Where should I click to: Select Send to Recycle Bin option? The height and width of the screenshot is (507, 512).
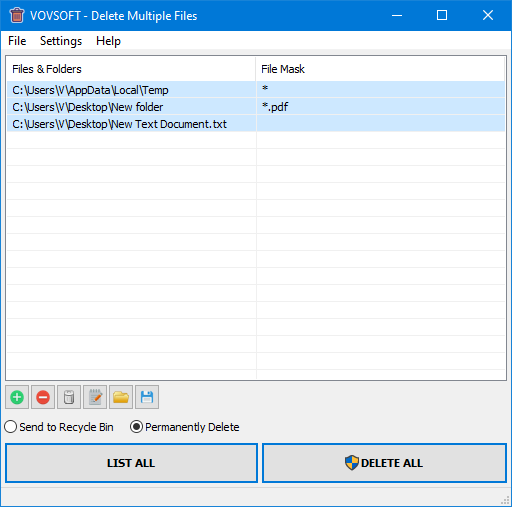(59, 427)
